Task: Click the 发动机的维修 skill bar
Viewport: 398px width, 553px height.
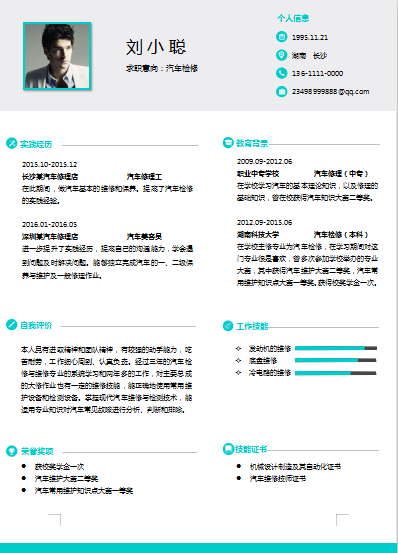Action: (x=336, y=348)
